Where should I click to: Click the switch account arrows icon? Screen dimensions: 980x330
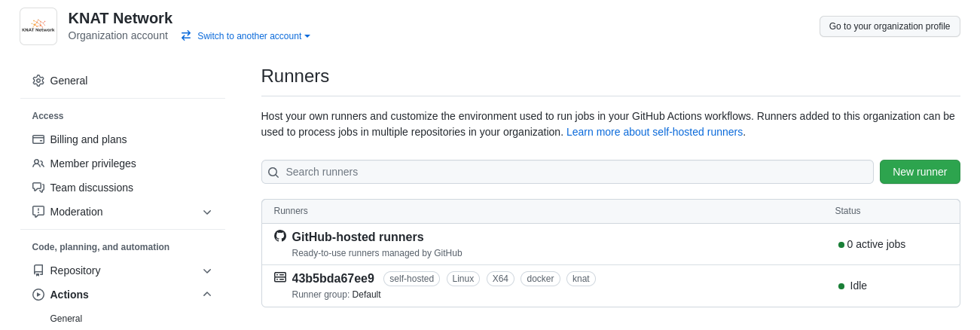pyautogui.click(x=186, y=35)
